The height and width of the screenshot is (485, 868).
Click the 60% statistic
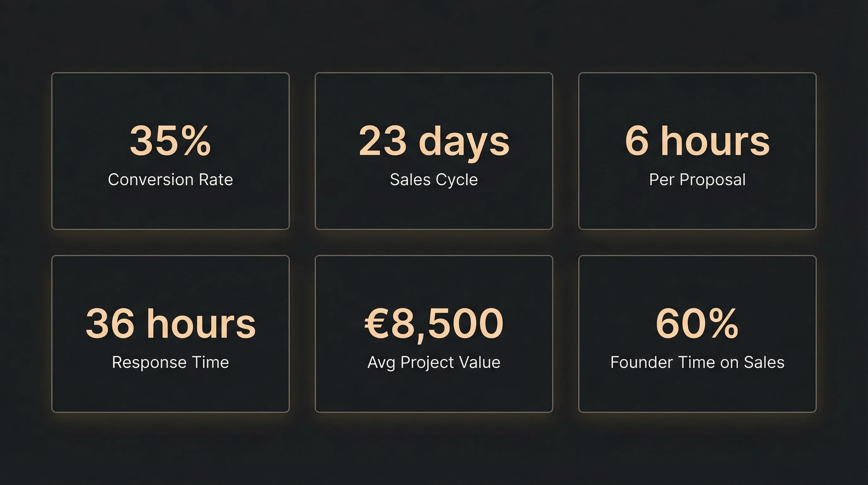pyautogui.click(x=697, y=324)
